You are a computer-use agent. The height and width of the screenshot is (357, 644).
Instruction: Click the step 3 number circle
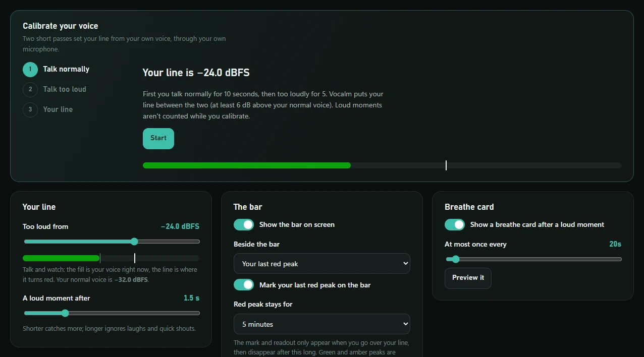(x=30, y=109)
